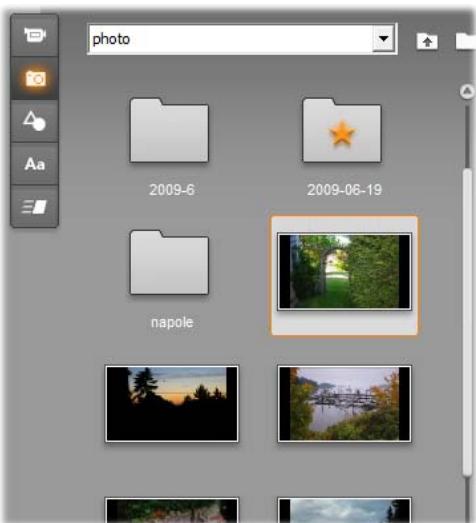This screenshot has width=476, height=523.
Task: Click the 2009-6 folder label
Action: [x=172, y=190]
